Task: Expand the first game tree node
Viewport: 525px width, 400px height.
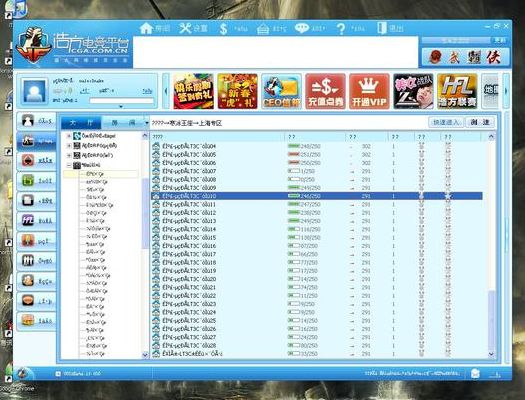Action: [x=69, y=136]
